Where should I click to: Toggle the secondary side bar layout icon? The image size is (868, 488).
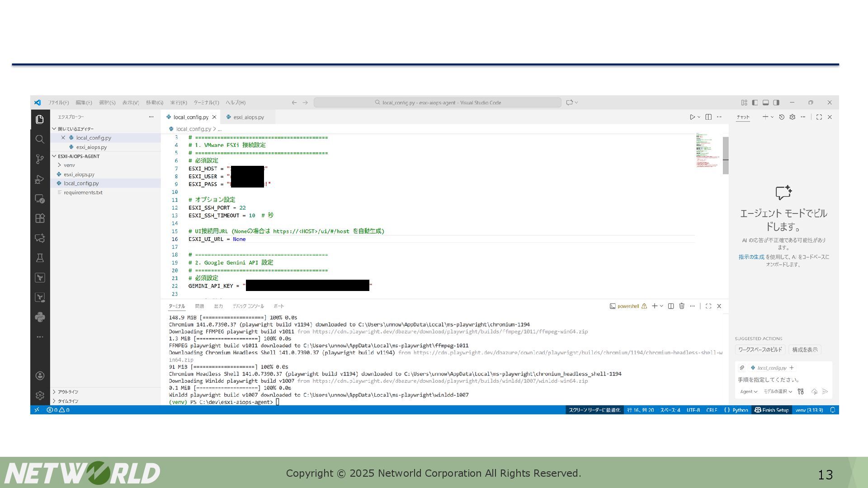776,103
